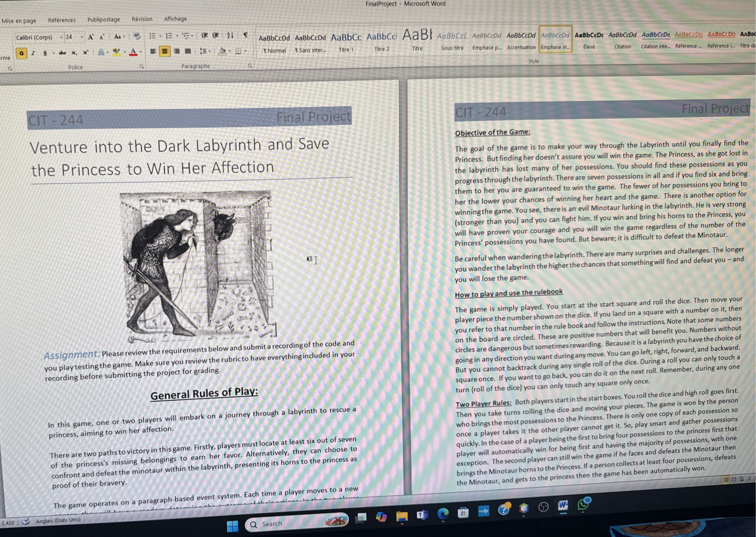Click the sort A-Z icon

click(230, 35)
